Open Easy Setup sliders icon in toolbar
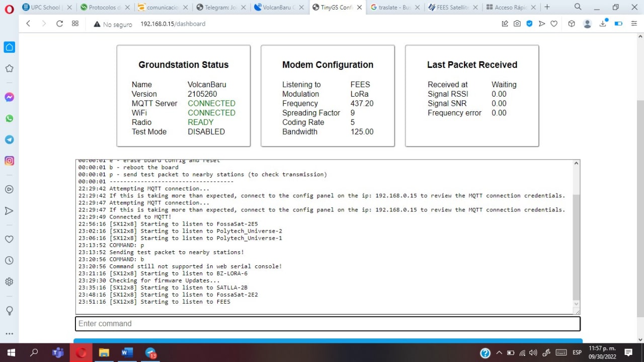Screen dimensions: 644x362 634,24
